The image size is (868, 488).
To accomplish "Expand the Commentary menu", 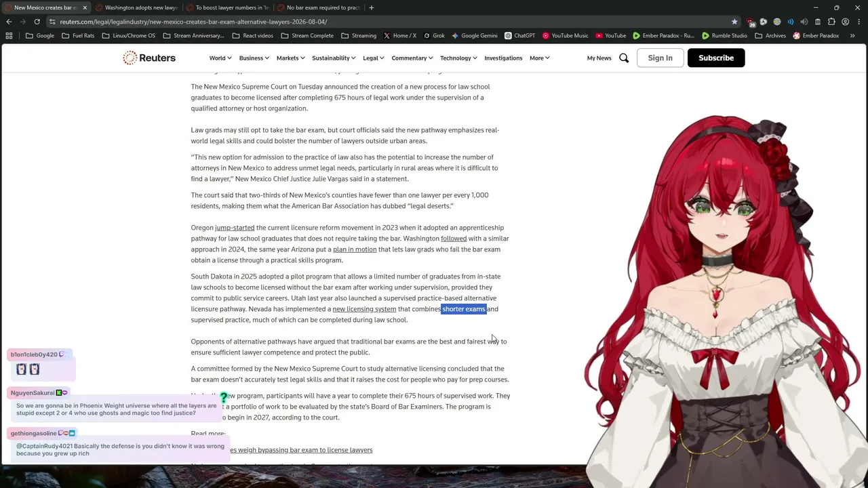I will pyautogui.click(x=412, y=58).
